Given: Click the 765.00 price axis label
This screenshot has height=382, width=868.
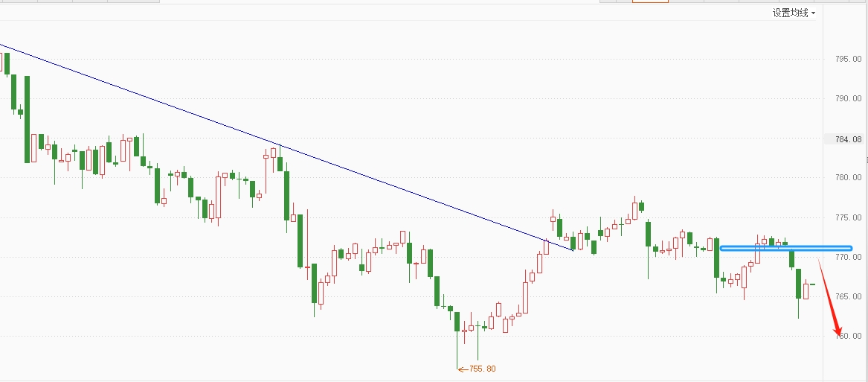Looking at the screenshot, I should tap(849, 296).
